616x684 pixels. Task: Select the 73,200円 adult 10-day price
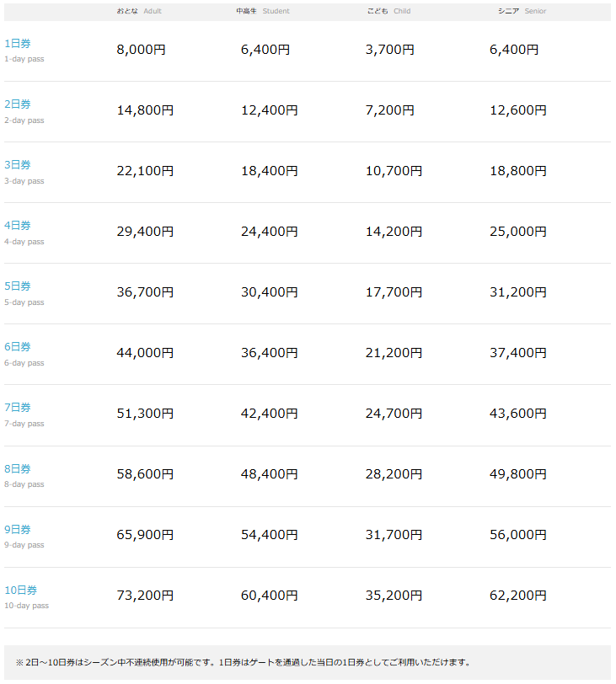(x=145, y=595)
